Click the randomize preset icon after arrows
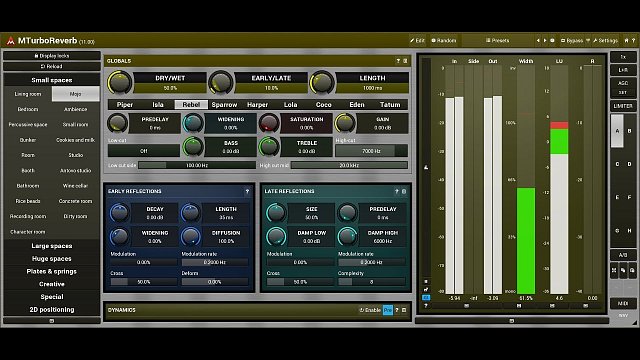The height and width of the screenshot is (360, 640). [552, 40]
